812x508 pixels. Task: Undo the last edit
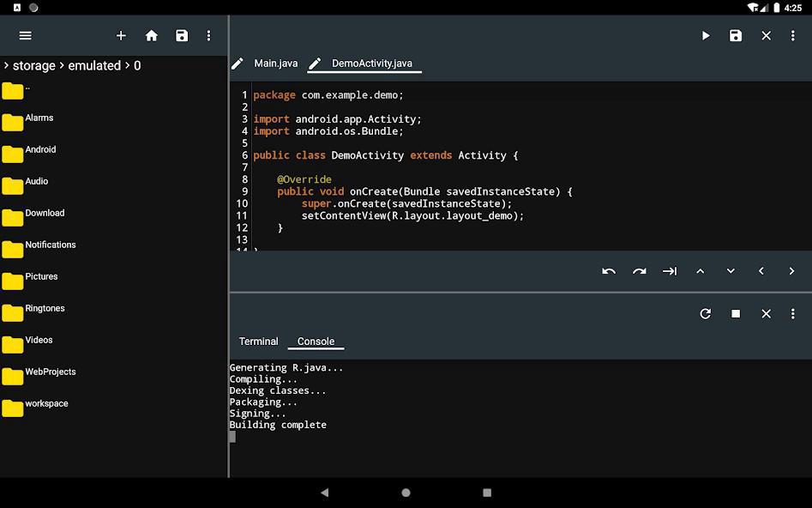coord(609,271)
